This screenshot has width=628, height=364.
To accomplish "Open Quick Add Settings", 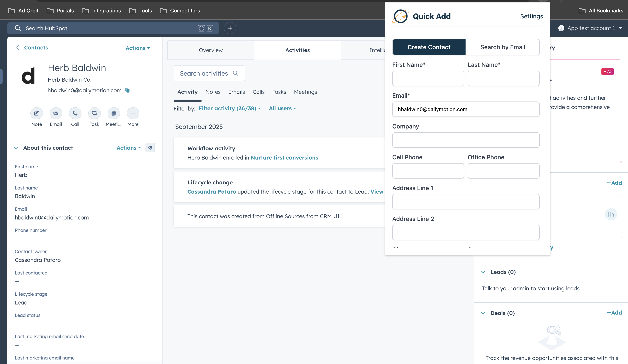I will (531, 16).
